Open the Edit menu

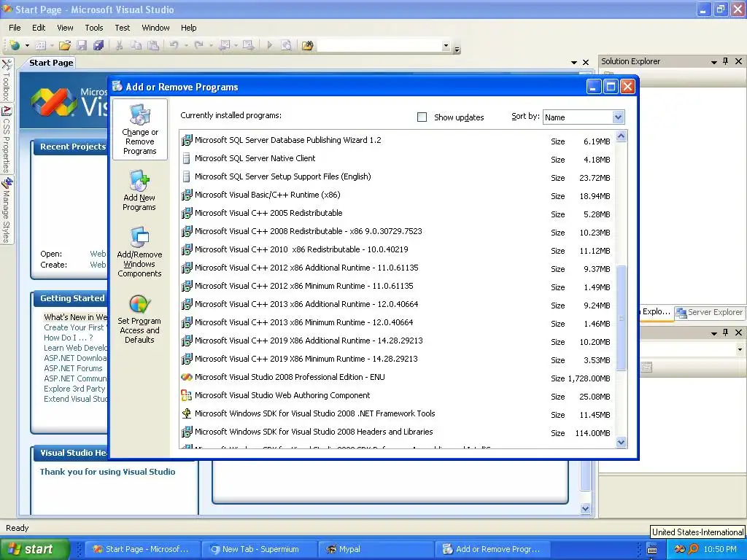(39, 28)
